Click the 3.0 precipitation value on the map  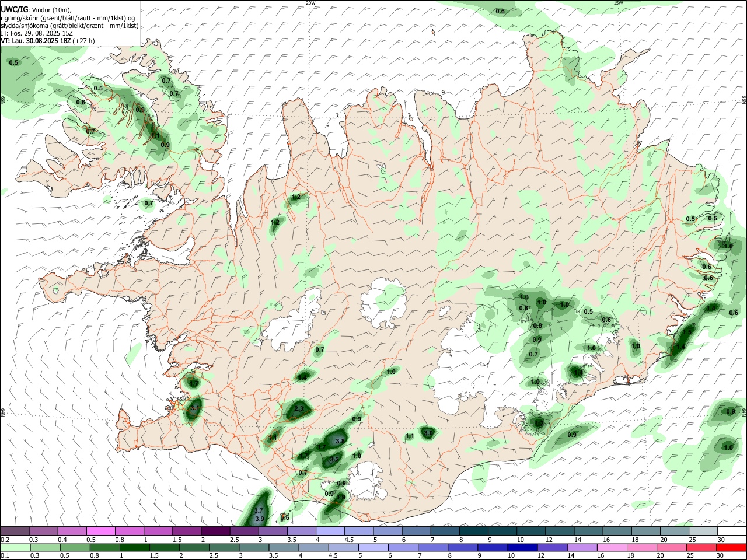click(428, 433)
